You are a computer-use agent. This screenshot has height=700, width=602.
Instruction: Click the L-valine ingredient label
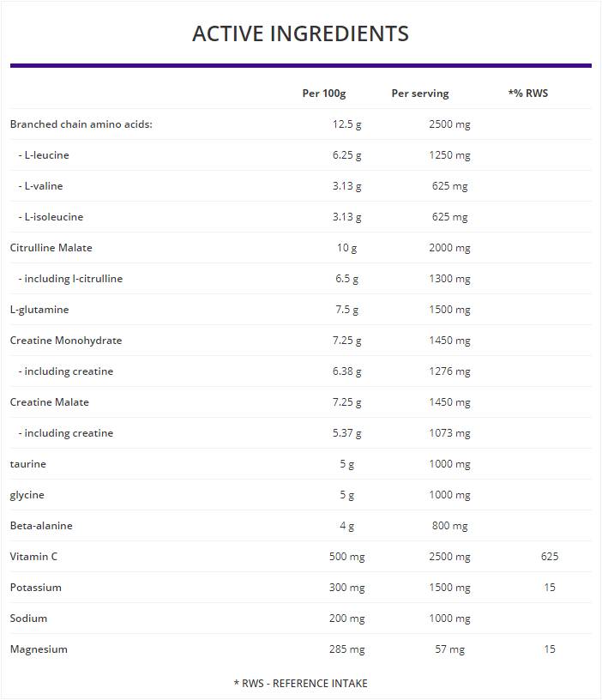[43, 186]
